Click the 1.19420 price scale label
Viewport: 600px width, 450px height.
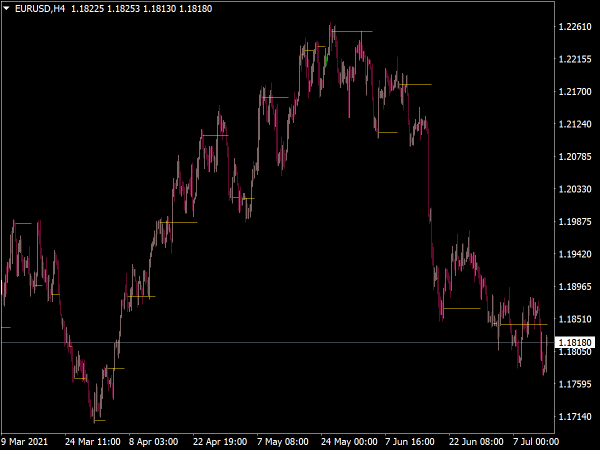(x=575, y=254)
